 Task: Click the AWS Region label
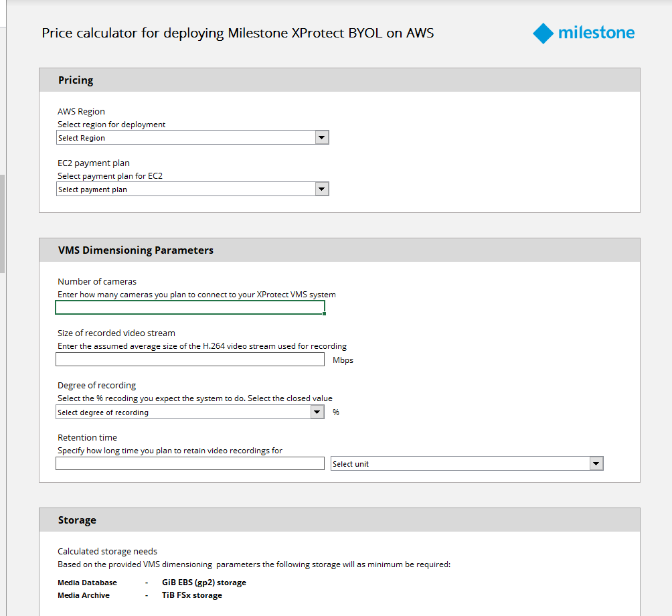pos(81,112)
